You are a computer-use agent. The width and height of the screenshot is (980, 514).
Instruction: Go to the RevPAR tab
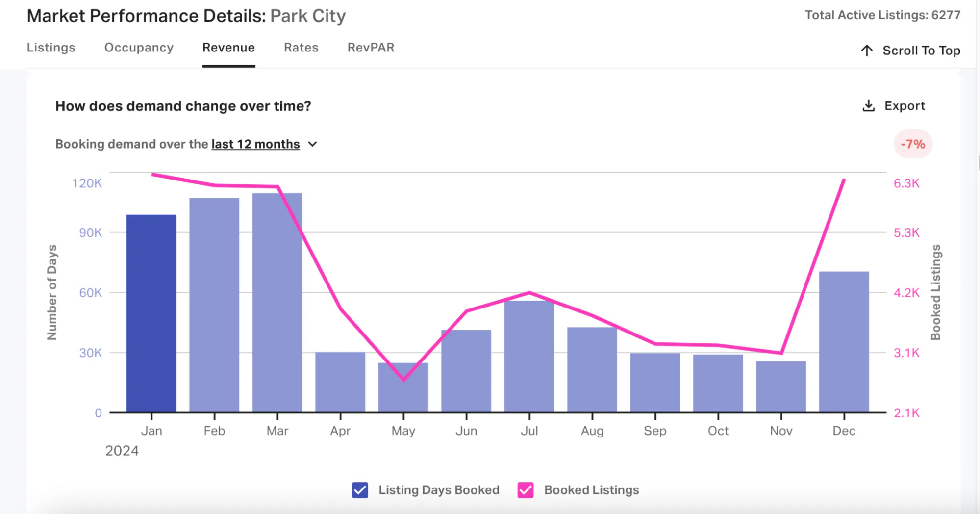point(371,48)
